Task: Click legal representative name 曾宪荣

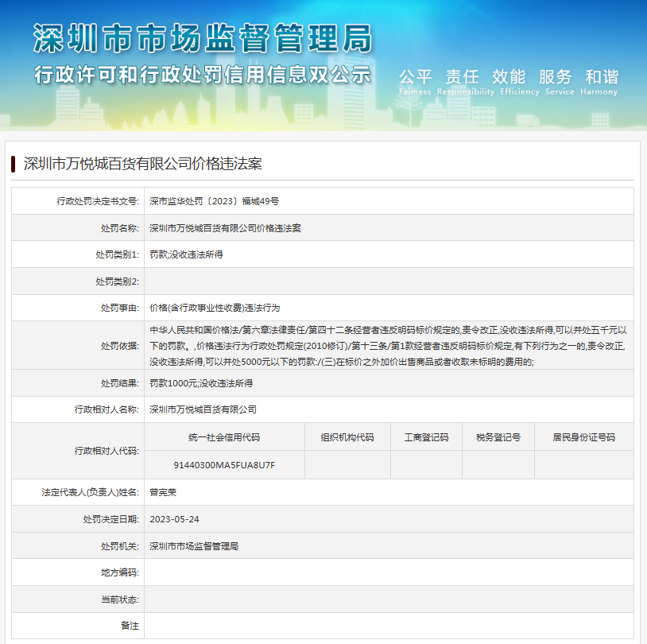Action: click(x=163, y=492)
